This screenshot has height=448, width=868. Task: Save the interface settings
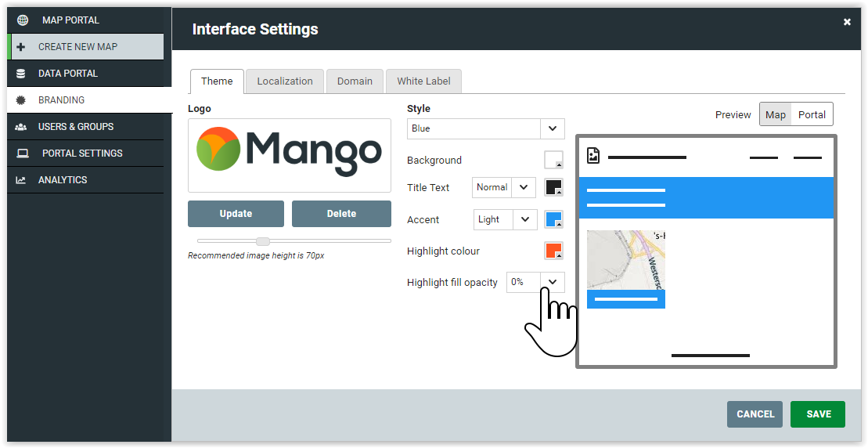[818, 414]
